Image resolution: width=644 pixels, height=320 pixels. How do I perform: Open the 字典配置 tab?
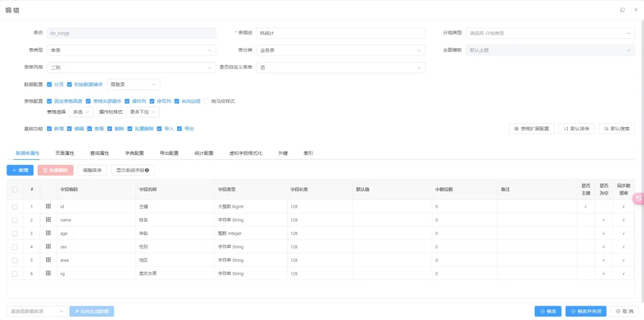pyautogui.click(x=134, y=153)
